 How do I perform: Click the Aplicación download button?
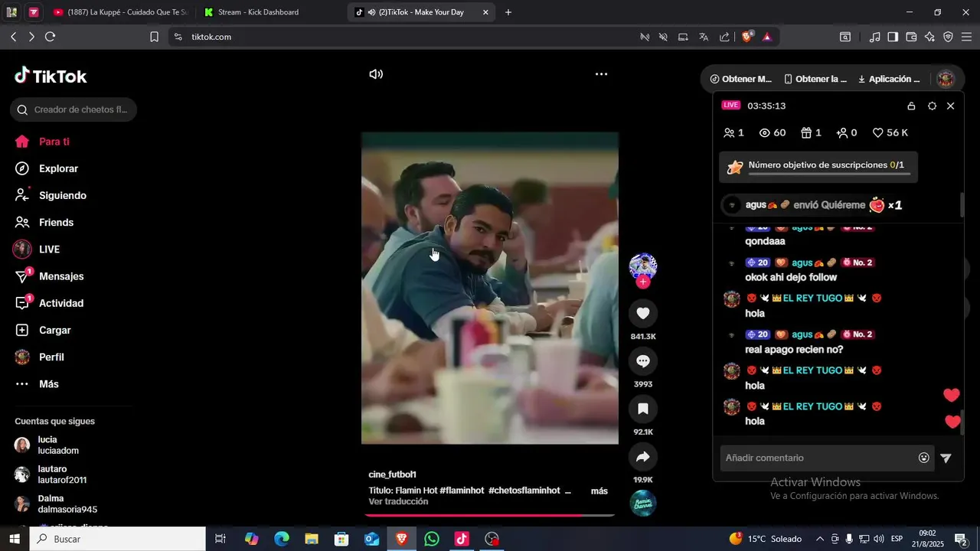889,79
